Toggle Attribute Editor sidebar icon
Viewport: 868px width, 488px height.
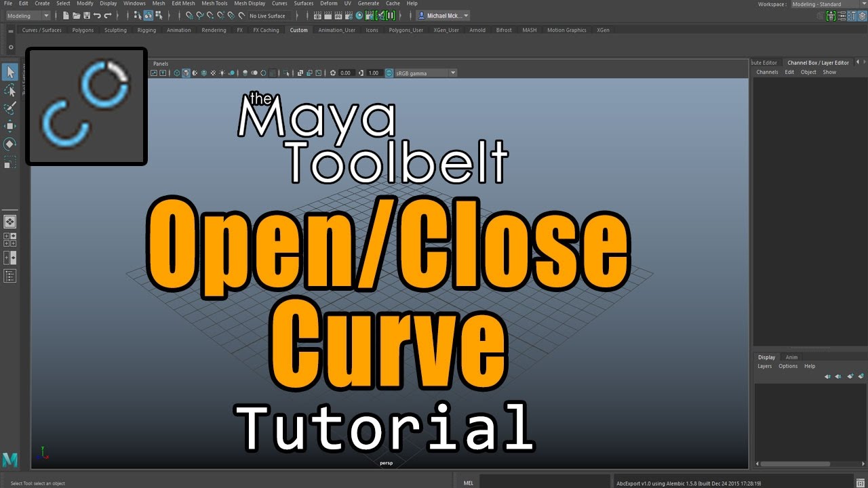click(x=842, y=16)
